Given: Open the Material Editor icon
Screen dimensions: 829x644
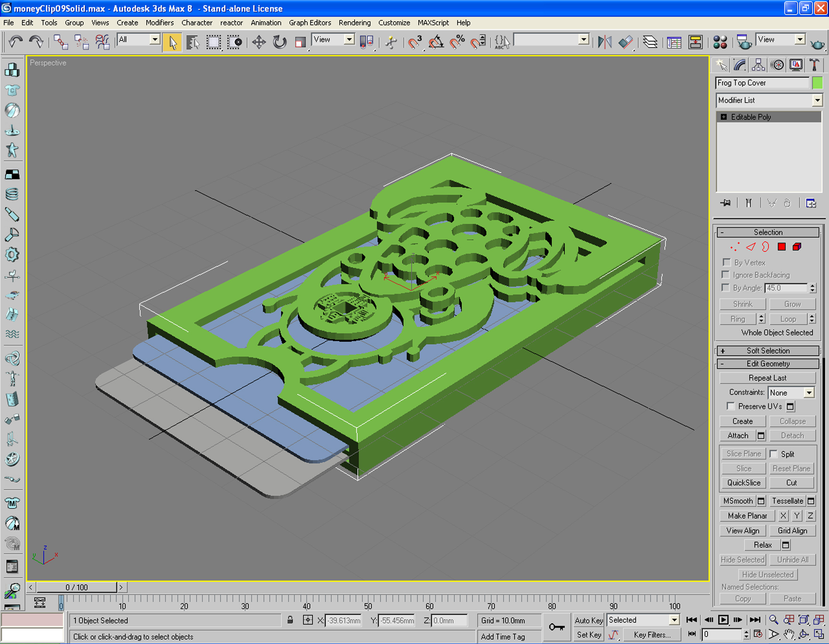Looking at the screenshot, I should tap(720, 42).
